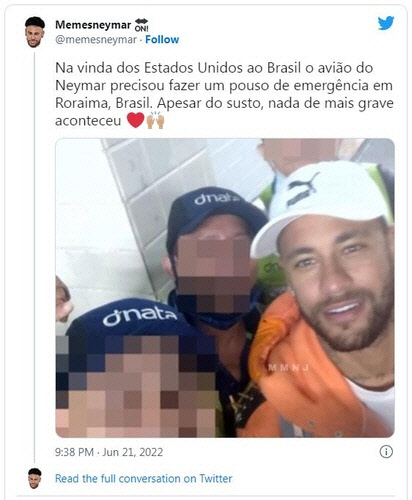Open the attached tweet photo
The image size is (412, 500).
pyautogui.click(x=225, y=288)
